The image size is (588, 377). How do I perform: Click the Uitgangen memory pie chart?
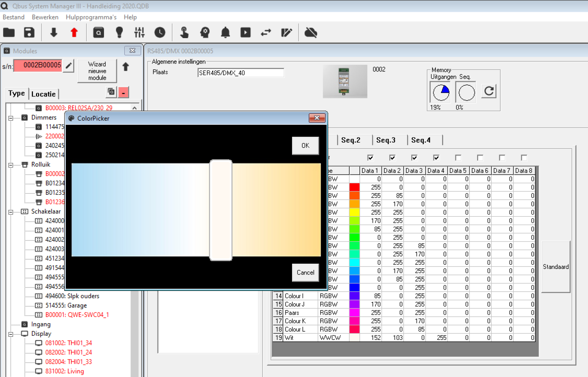(441, 92)
